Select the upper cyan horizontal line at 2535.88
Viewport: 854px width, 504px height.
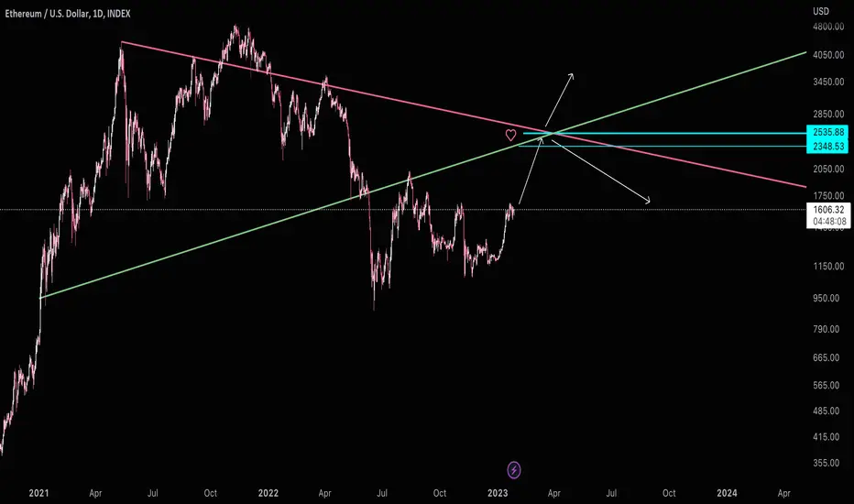click(664, 133)
